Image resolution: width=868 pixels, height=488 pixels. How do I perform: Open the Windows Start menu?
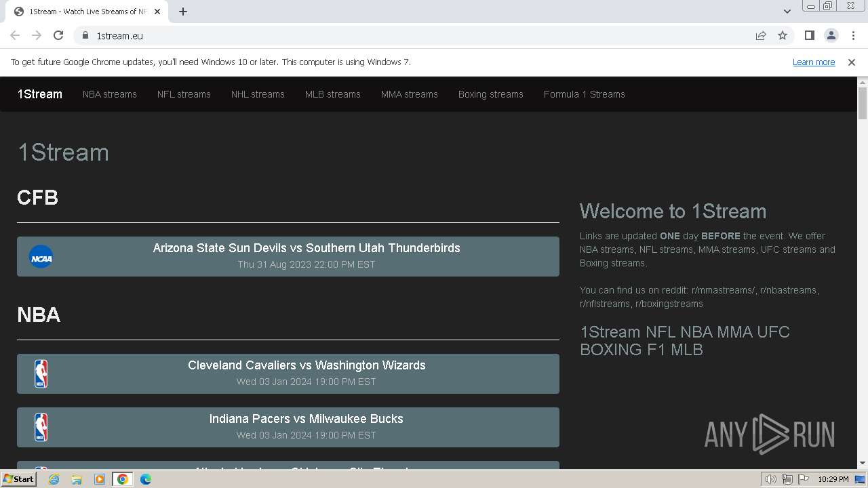click(18, 479)
